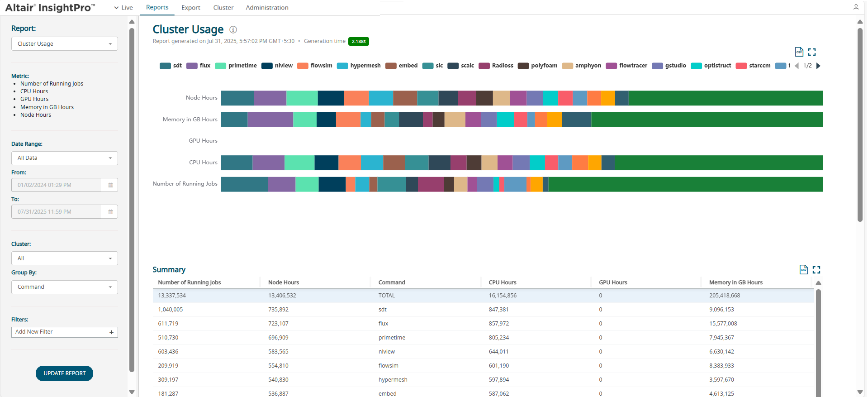Open the Group By Command dropdown
Image resolution: width=868 pixels, height=397 pixels.
click(65, 287)
